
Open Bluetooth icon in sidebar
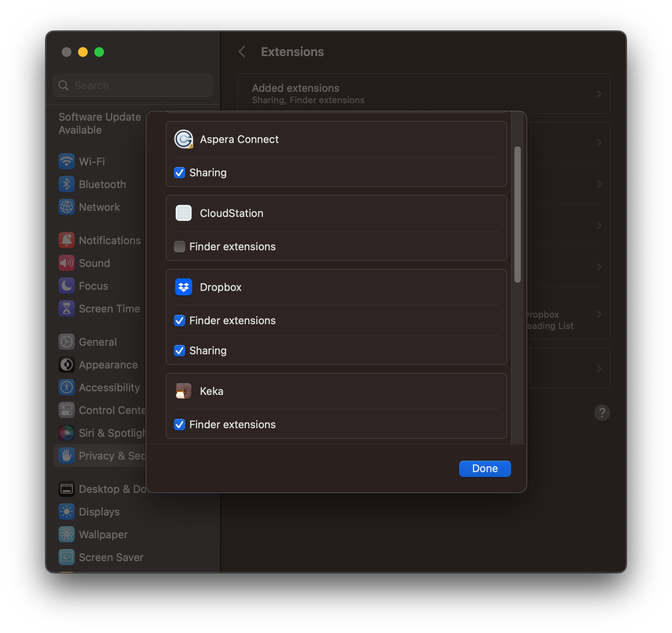coord(67,184)
